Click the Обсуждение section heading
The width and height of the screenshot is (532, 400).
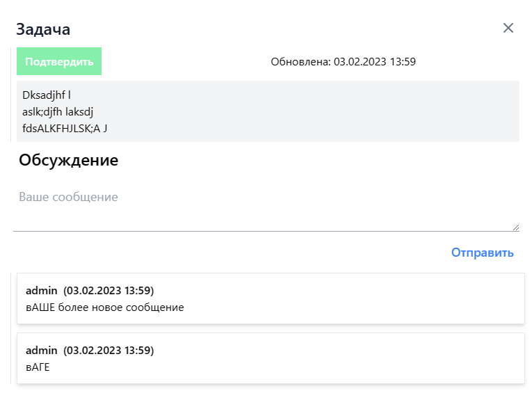tap(68, 161)
